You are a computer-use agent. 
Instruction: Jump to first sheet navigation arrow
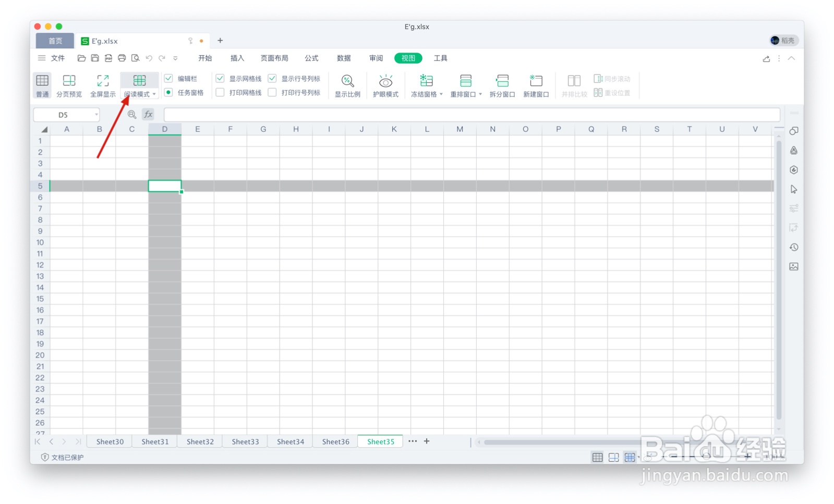(38, 441)
